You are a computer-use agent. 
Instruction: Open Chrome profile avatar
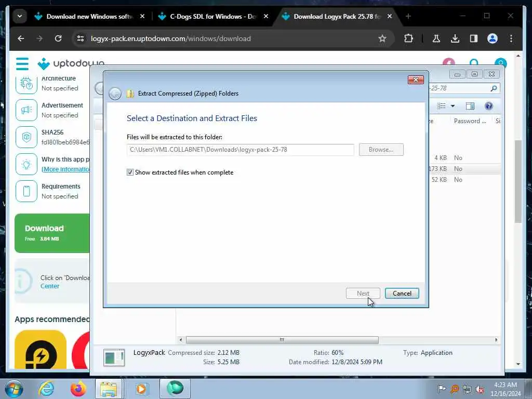click(493, 38)
